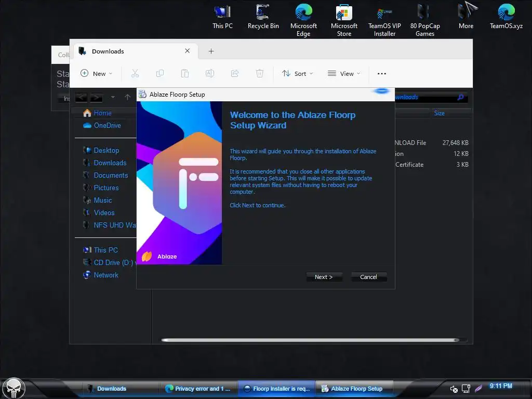Open OneDrive in navigation pane
The image size is (532, 399).
(102, 126)
